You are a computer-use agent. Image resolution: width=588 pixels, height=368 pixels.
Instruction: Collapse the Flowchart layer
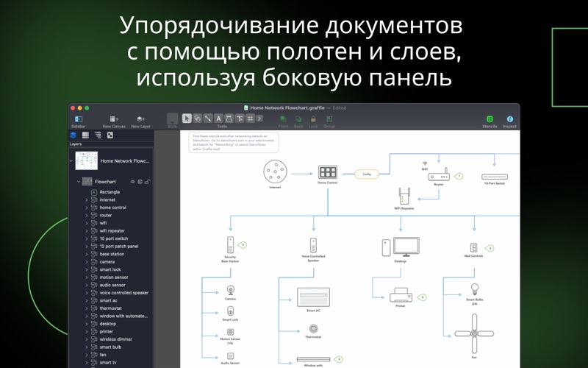click(79, 182)
